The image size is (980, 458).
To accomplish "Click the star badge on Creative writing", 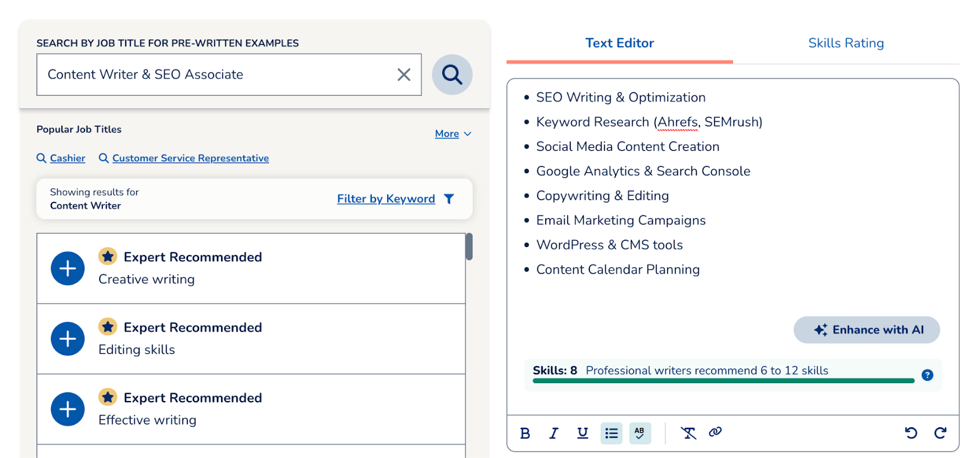I will [108, 256].
